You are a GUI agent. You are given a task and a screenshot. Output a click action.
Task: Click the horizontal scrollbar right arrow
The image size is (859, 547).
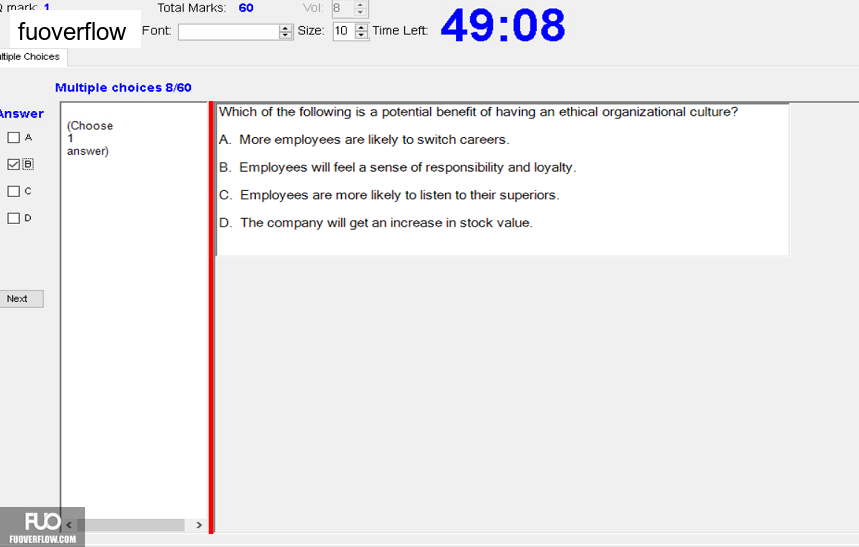(x=199, y=525)
